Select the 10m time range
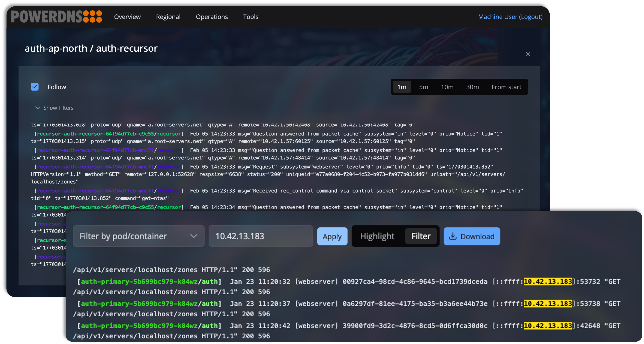 pos(447,87)
